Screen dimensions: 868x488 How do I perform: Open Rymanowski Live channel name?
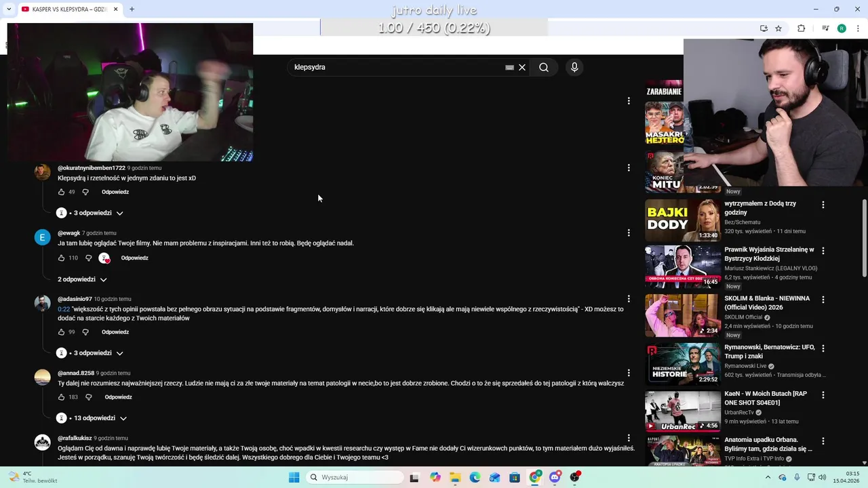[x=746, y=366]
